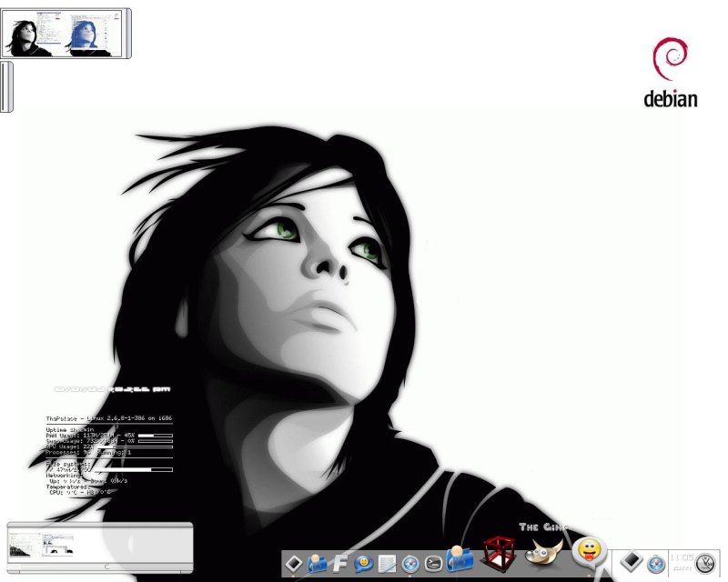Click the Networking label in system monitor
Viewport: 728px width, 582px height.
[x=64, y=476]
